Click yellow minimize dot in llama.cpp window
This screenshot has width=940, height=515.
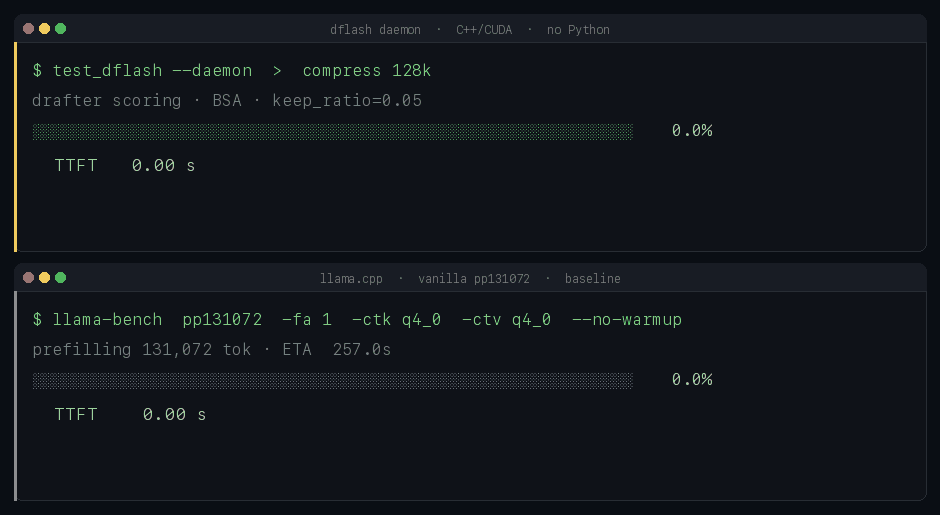(x=44, y=277)
